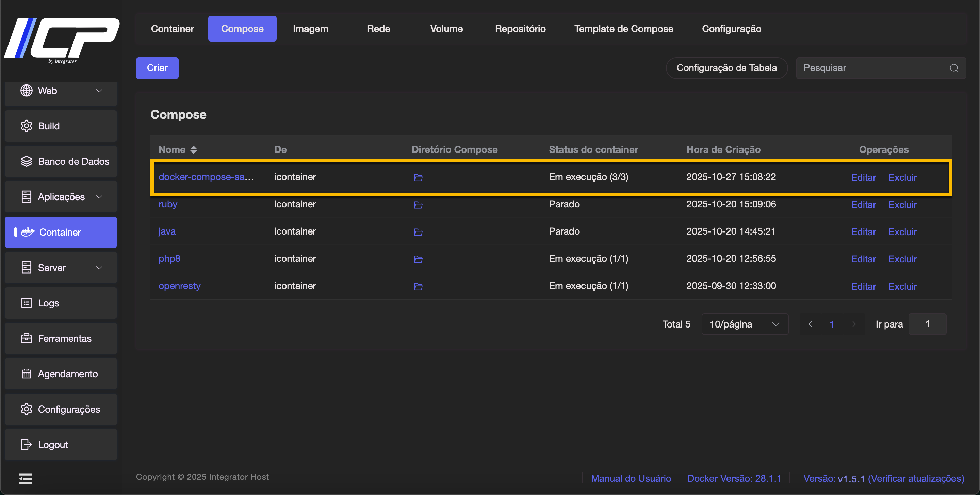Click the Logout sidebar item

point(61,444)
